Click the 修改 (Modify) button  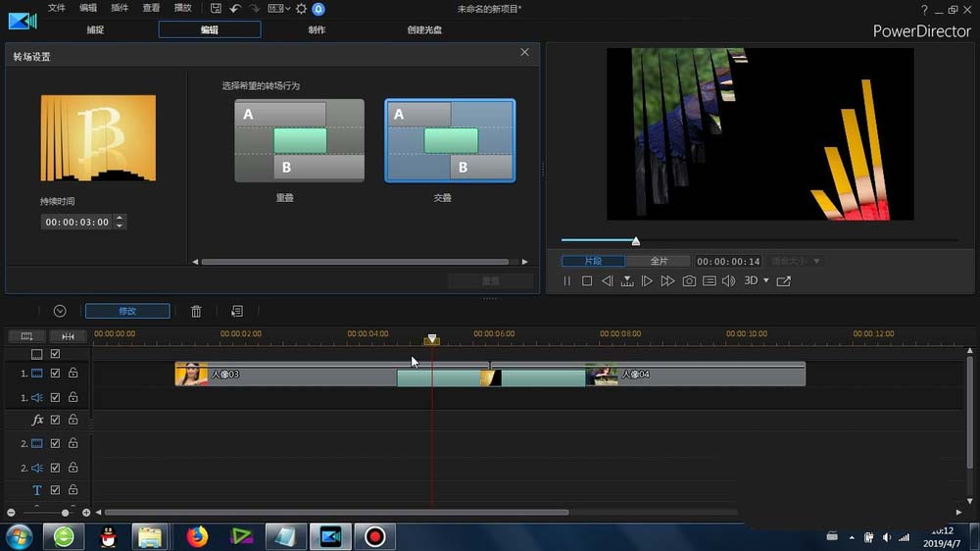point(127,311)
